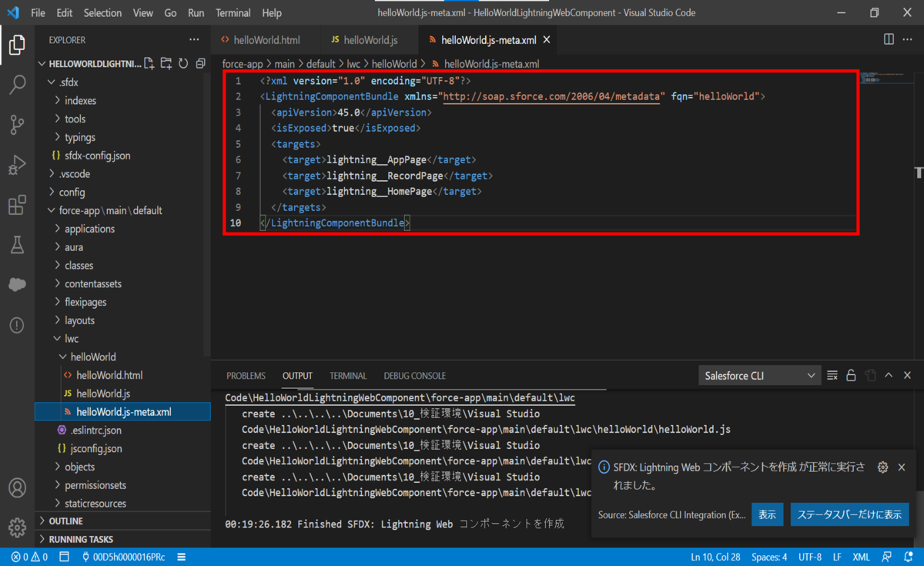The height and width of the screenshot is (566, 924).
Task: Expand the RUNNING TASKS section
Action: [122, 540]
